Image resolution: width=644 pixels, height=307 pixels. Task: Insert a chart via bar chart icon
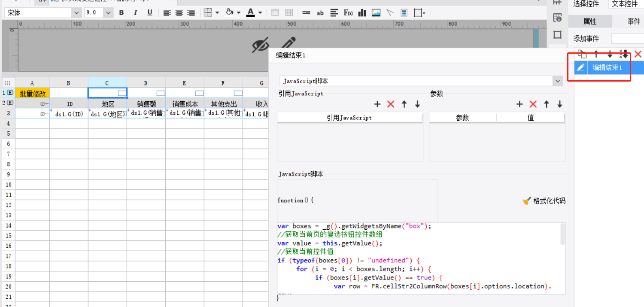click(x=362, y=13)
